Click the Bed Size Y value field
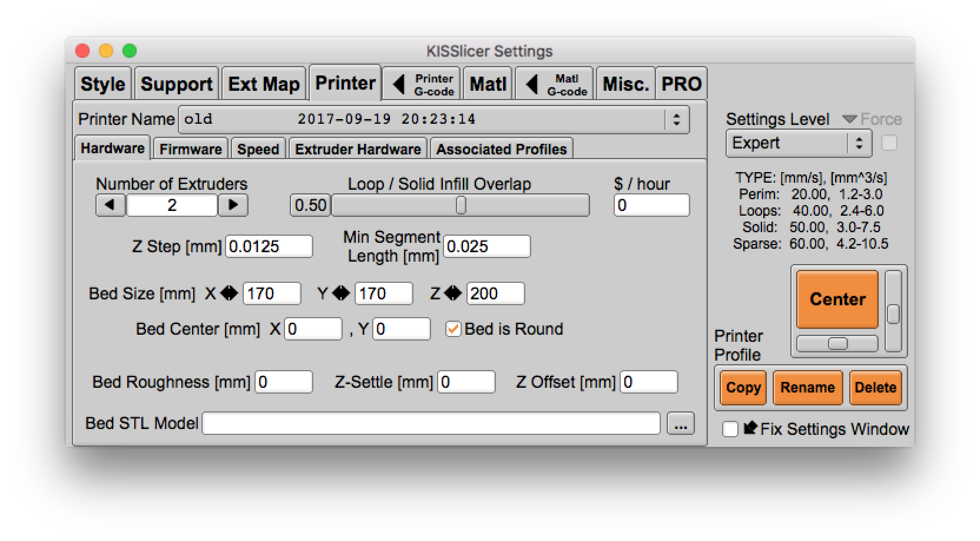Image resolution: width=980 pixels, height=541 pixels. coord(383,293)
